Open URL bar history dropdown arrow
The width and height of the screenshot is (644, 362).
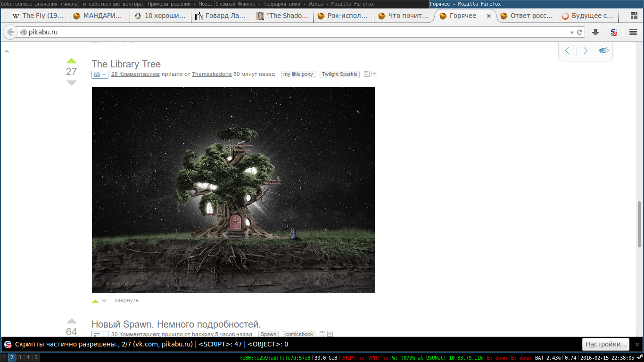(x=572, y=33)
